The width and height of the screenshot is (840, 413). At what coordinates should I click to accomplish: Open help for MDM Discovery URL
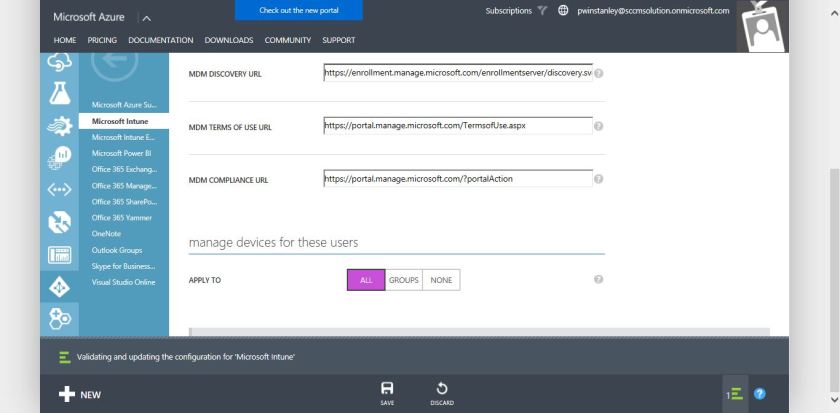pos(599,74)
